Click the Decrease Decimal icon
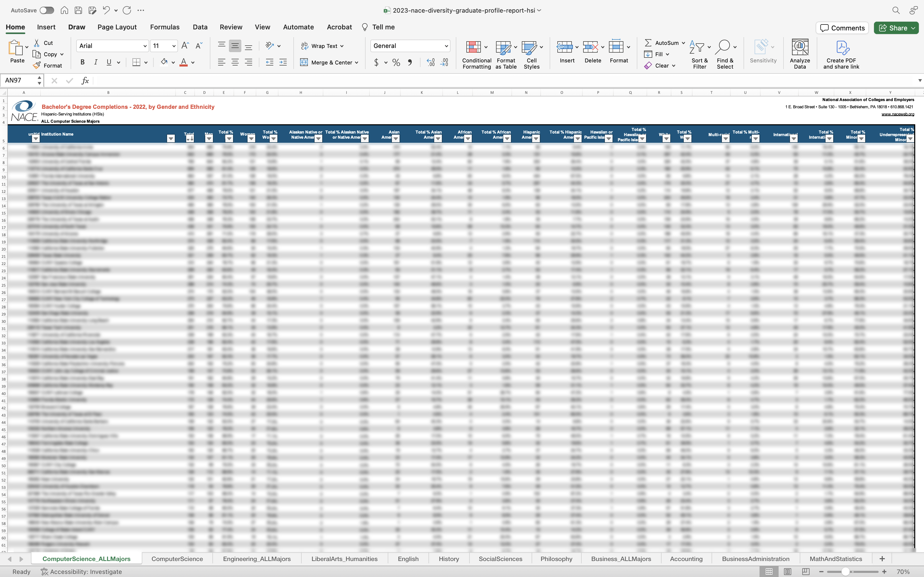 click(x=444, y=62)
